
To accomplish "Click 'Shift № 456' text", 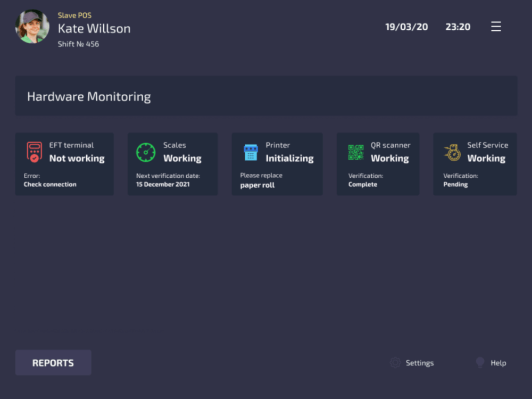I will tap(78, 44).
